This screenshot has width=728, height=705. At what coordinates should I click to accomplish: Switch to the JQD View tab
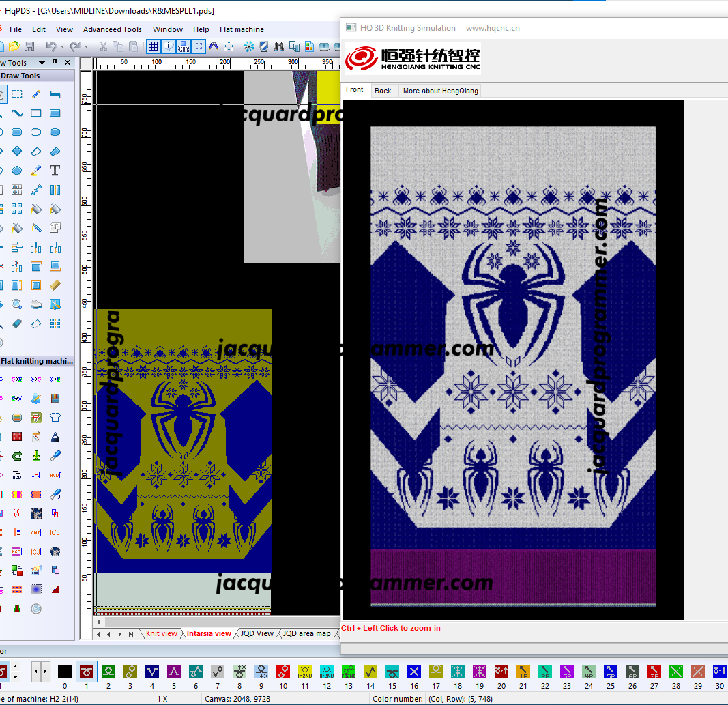coord(257,633)
